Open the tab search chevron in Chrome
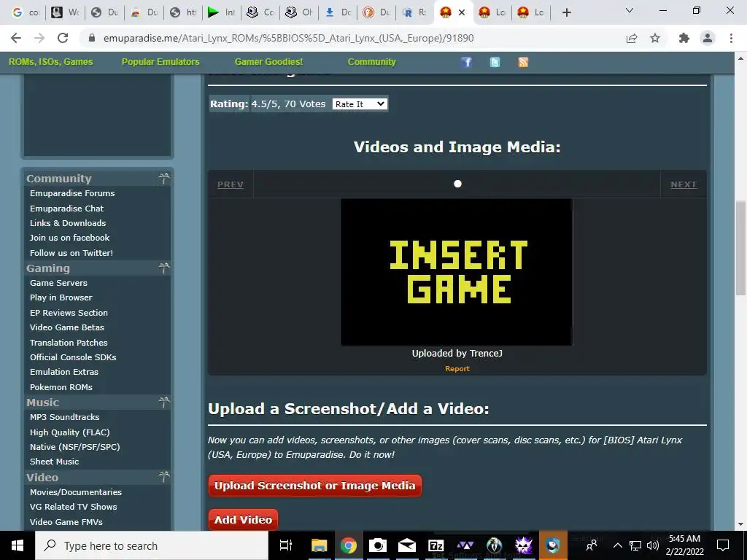The width and height of the screenshot is (747, 560). coord(630,10)
